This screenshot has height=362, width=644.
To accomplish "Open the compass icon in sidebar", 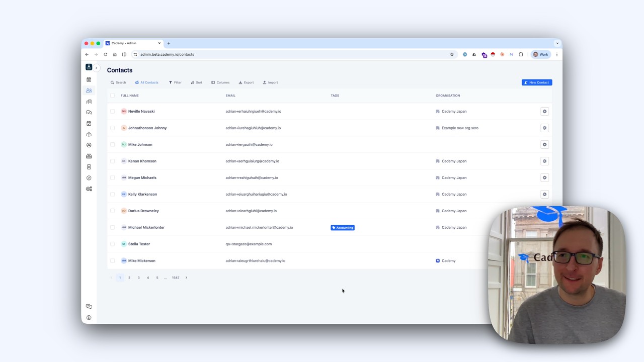I will pos(89,178).
